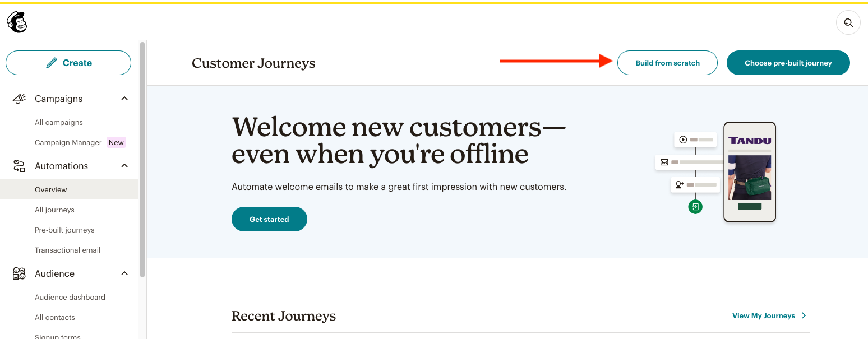Collapse the Audience section chevron
This screenshot has height=339, width=868.
124,273
